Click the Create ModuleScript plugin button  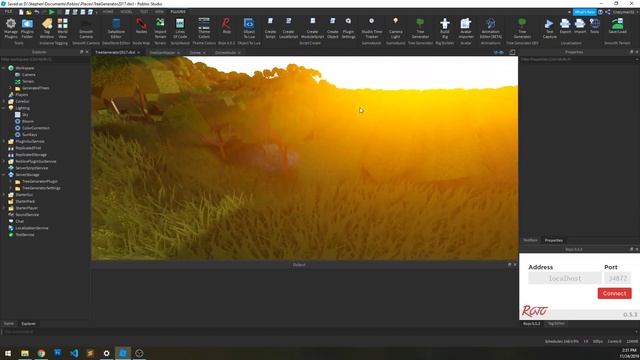point(312,28)
